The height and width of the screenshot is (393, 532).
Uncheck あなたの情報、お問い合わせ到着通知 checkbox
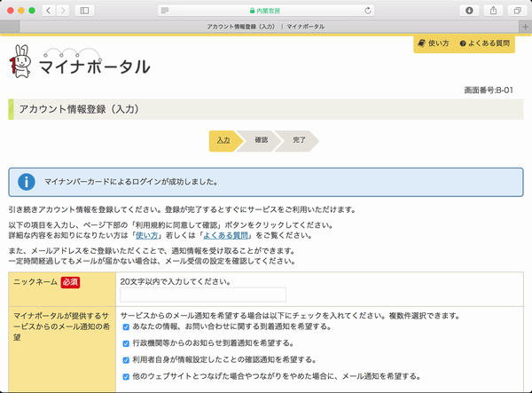coord(126,327)
